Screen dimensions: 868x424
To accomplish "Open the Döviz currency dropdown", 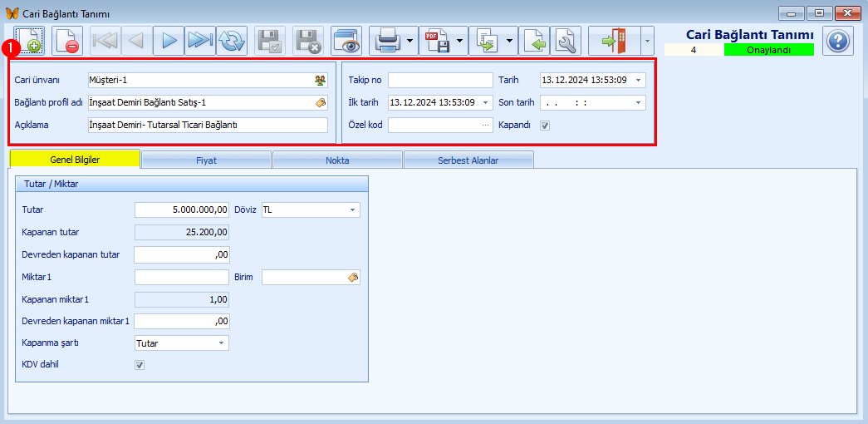I will coord(353,210).
